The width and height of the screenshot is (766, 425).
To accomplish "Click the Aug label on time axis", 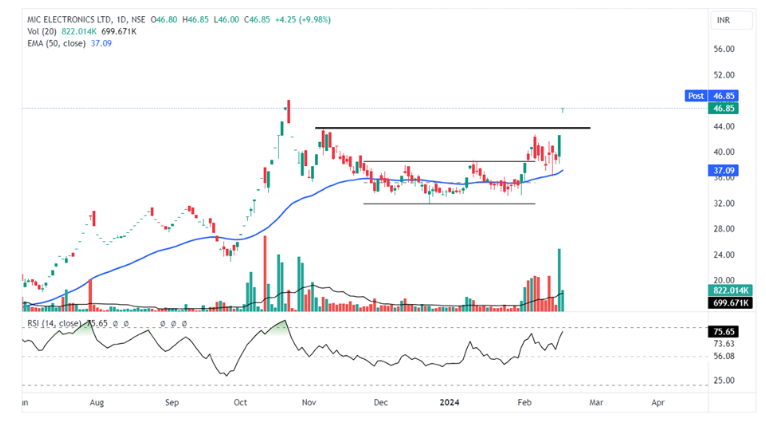I will click(96, 401).
